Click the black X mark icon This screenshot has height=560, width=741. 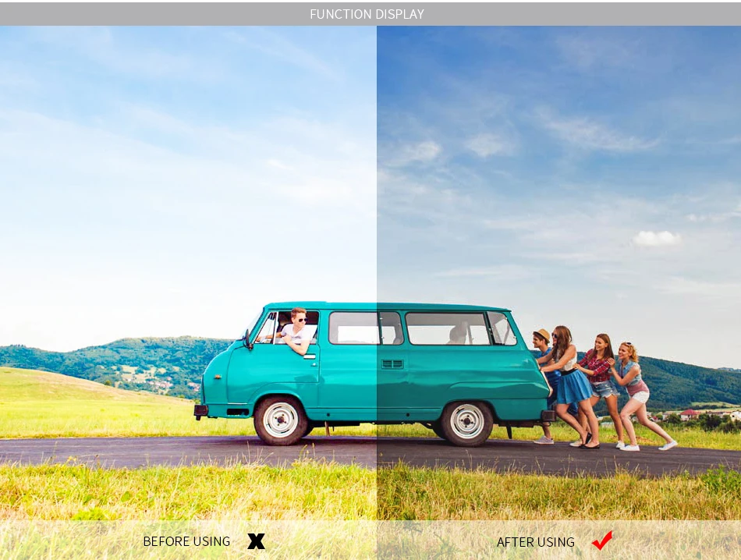point(256,541)
